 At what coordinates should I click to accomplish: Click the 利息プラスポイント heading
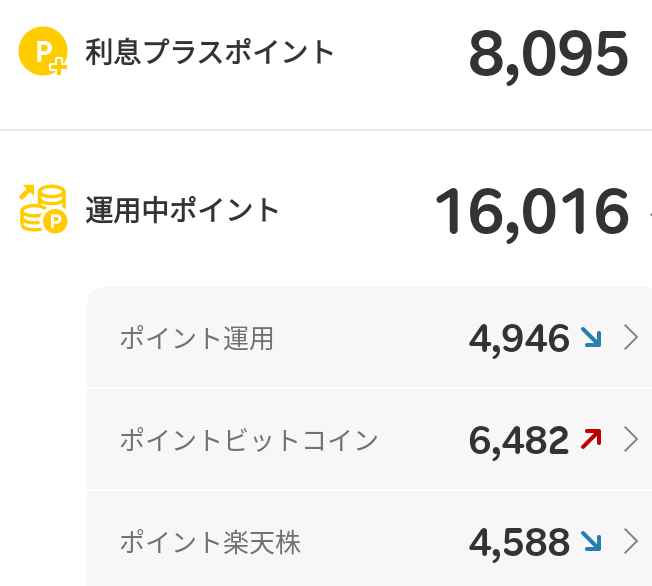210,52
